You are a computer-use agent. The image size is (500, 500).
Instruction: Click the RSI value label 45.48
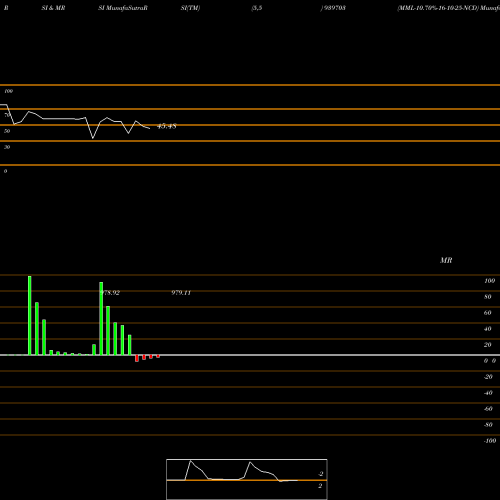click(166, 126)
